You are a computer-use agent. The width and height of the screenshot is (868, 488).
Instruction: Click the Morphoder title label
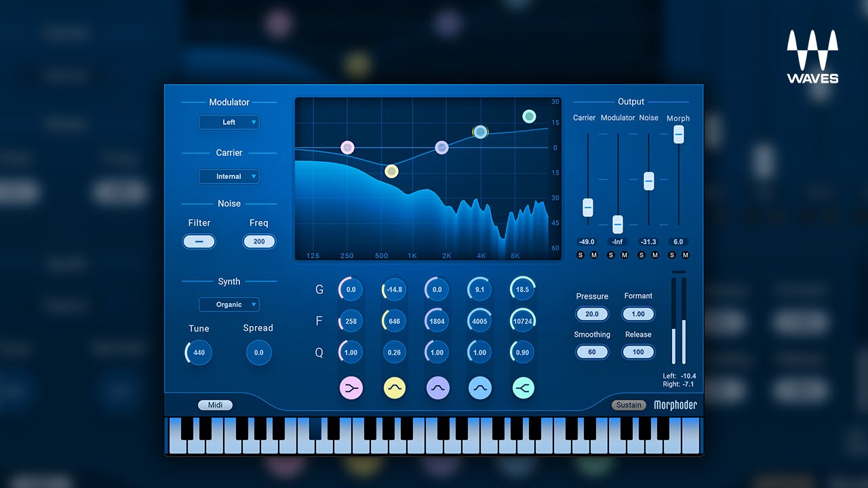click(x=677, y=405)
